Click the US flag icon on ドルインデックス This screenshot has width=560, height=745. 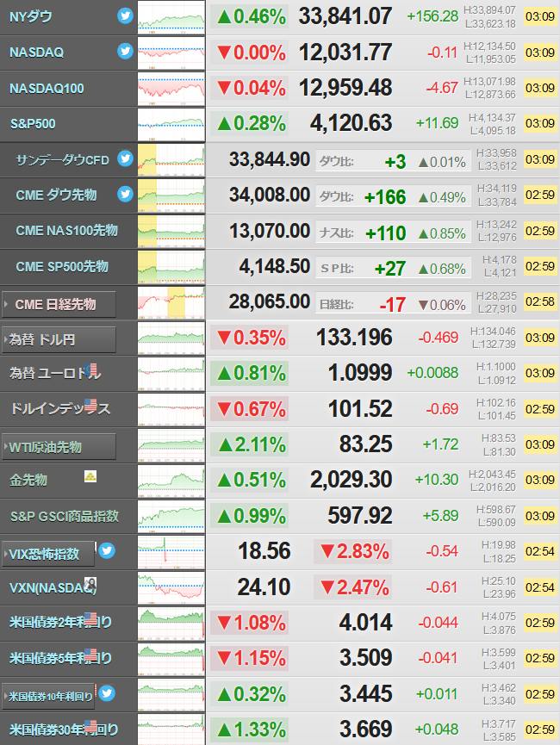tap(90, 405)
